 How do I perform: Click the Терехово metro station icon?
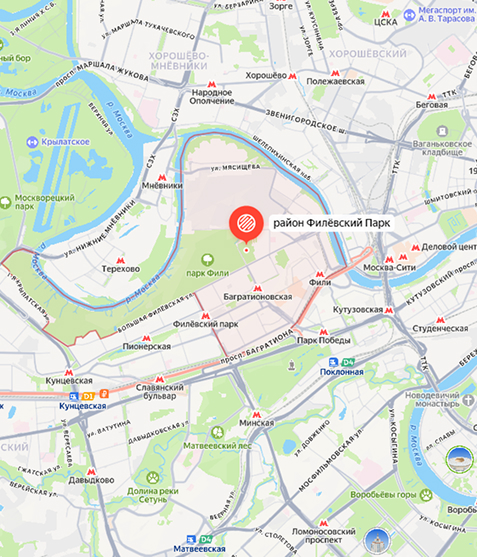(x=120, y=260)
